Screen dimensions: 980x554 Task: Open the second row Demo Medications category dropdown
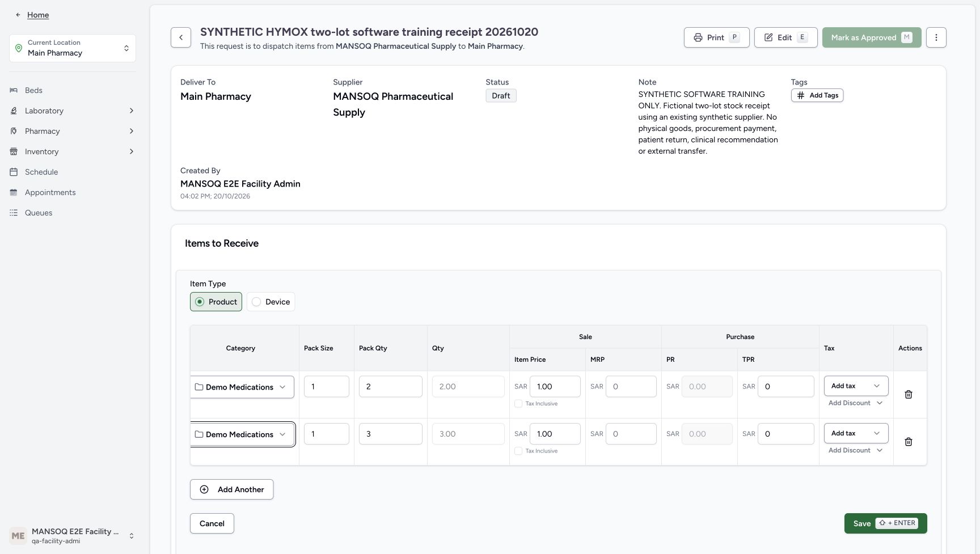242,434
